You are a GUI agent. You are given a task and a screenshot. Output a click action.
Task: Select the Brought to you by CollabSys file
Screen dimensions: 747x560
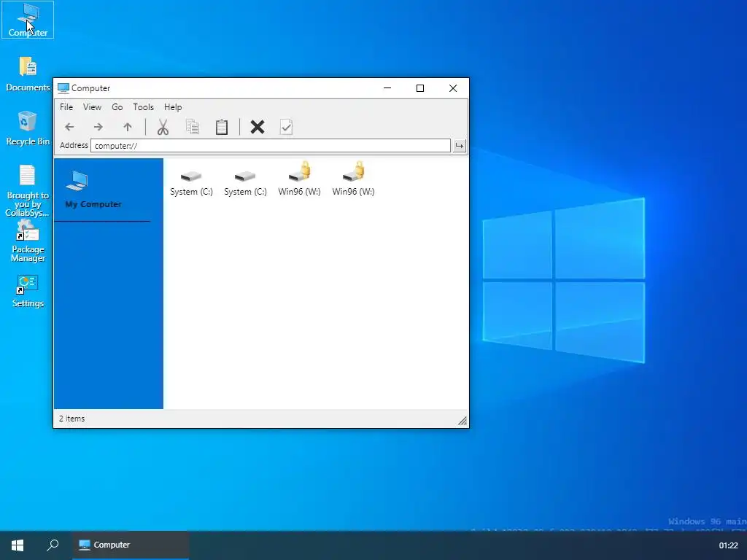pos(28,190)
